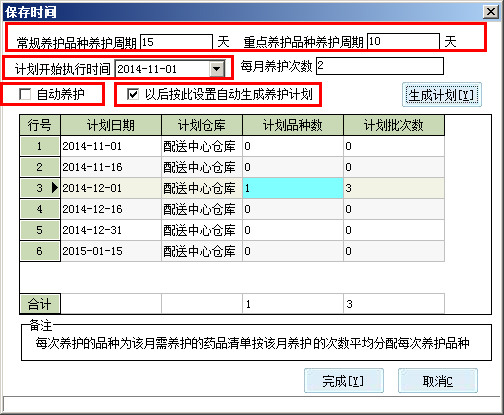Click the 重点养护品种养护周期 input field

tap(403, 41)
